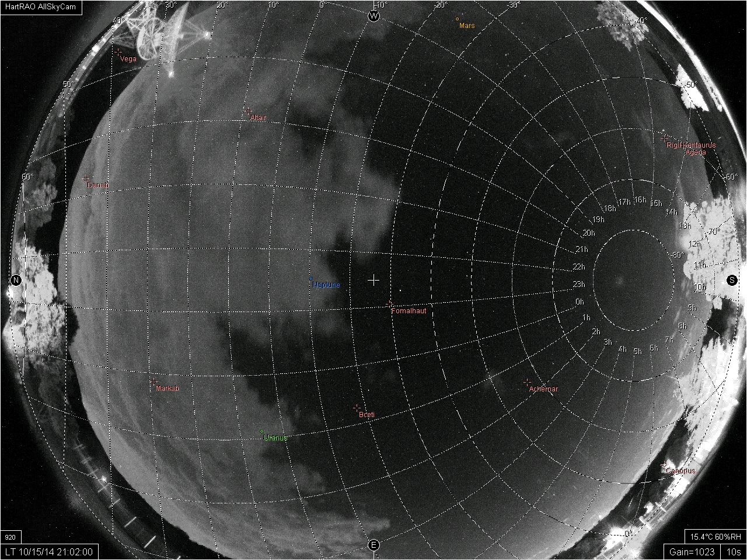Image resolution: width=747 pixels, height=560 pixels.
Task: Select the 'Bceti' star label
Action: 366,415
